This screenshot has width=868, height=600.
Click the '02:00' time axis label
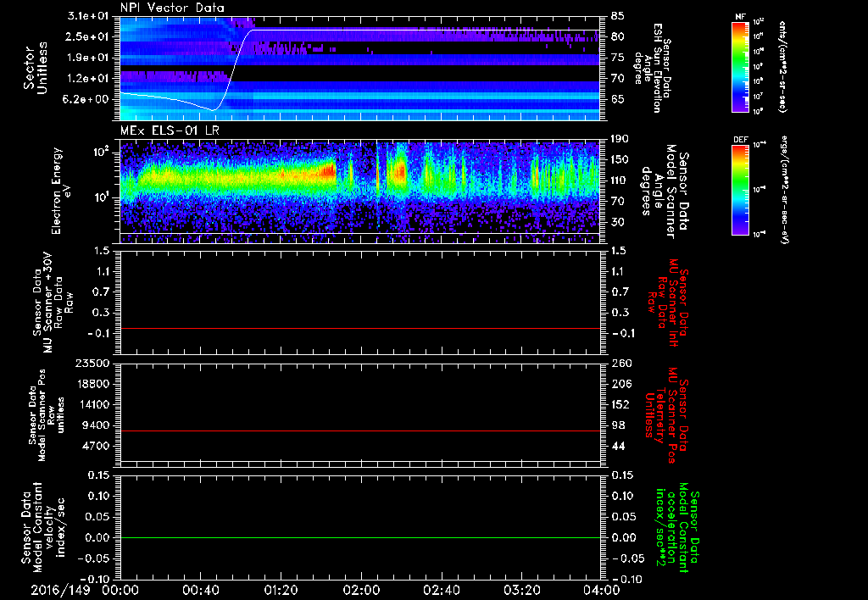[x=361, y=590]
